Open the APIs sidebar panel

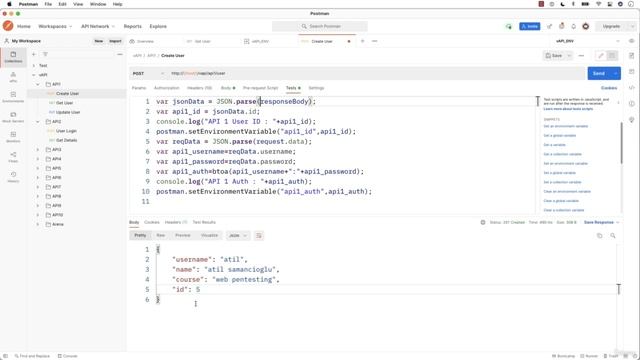pyautogui.click(x=13, y=77)
